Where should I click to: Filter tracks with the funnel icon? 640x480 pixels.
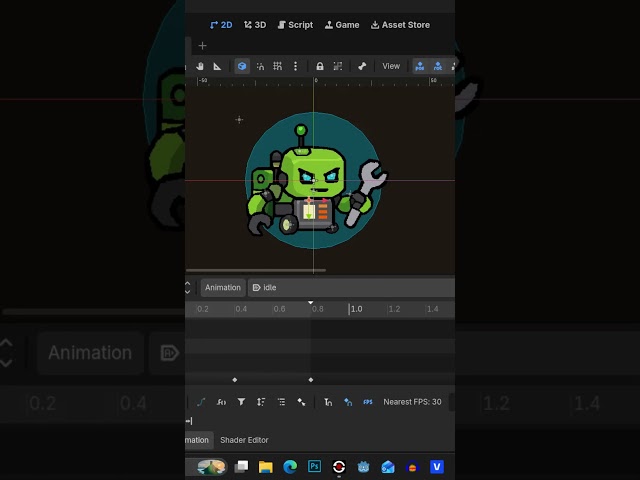(x=241, y=402)
